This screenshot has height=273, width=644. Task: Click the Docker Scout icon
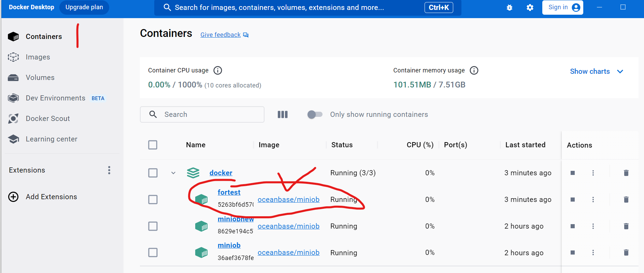point(13,119)
